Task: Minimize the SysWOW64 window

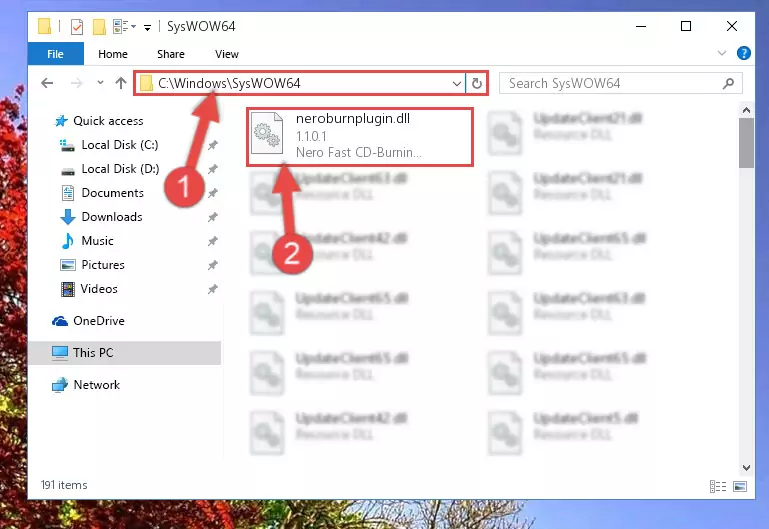Action: 641,26
